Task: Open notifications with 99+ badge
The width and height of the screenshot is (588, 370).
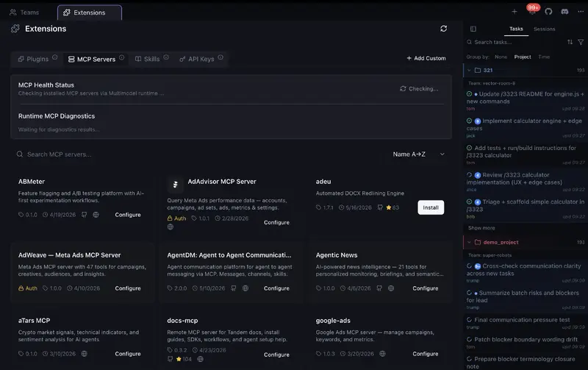Action: coord(532,10)
